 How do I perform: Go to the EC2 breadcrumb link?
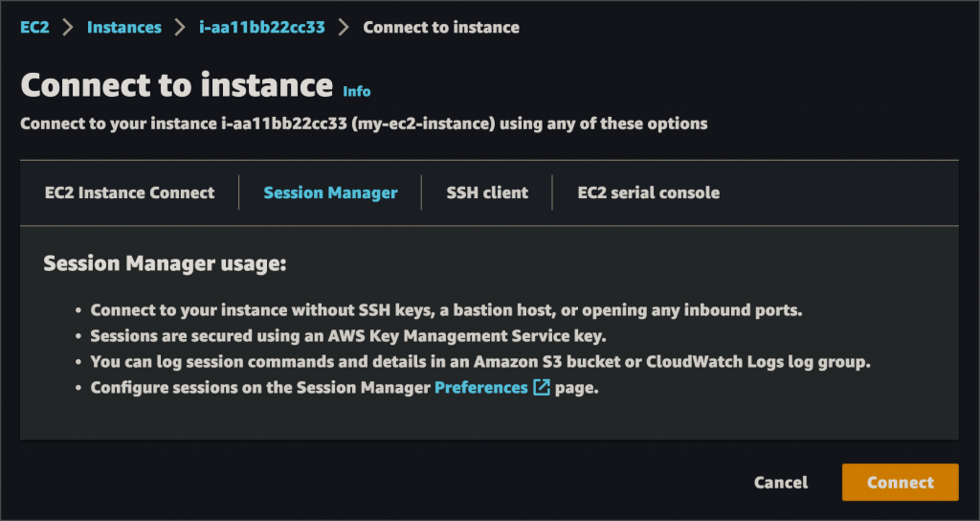35,28
